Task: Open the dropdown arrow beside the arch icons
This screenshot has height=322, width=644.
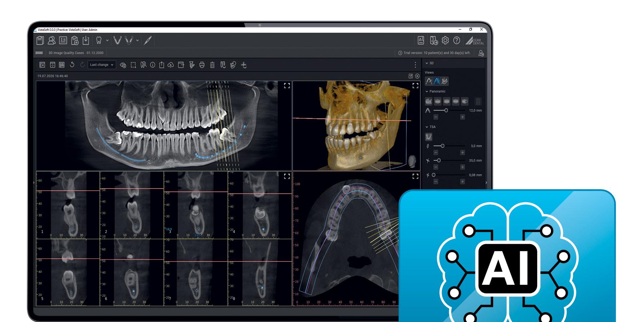Action: click(x=137, y=40)
